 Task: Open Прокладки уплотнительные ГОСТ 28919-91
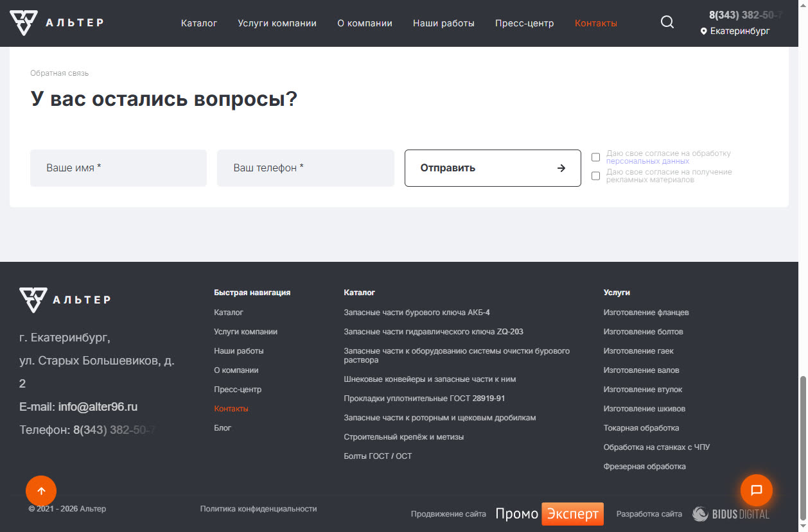425,399
